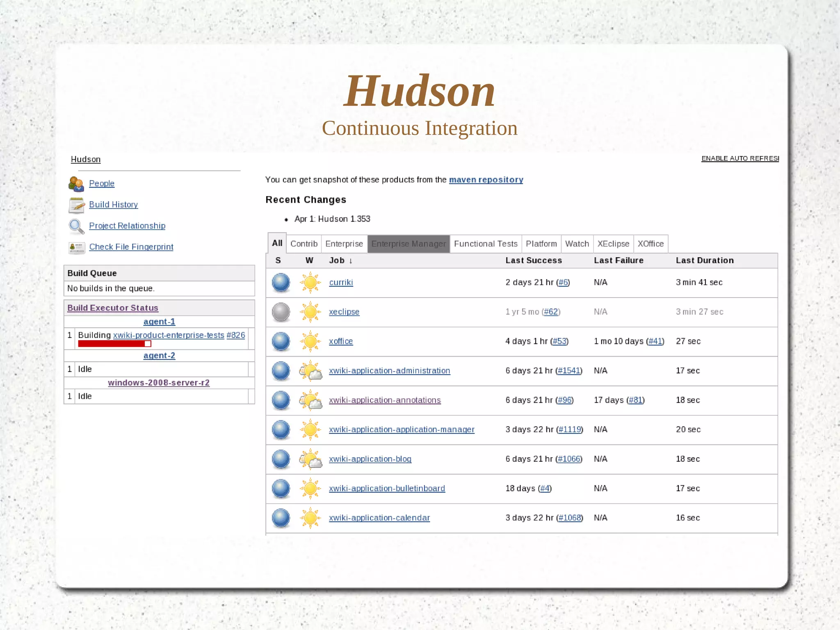840x630 pixels.
Task: Click sunny weather icon for xwiki-application-calendar
Action: [x=310, y=518]
